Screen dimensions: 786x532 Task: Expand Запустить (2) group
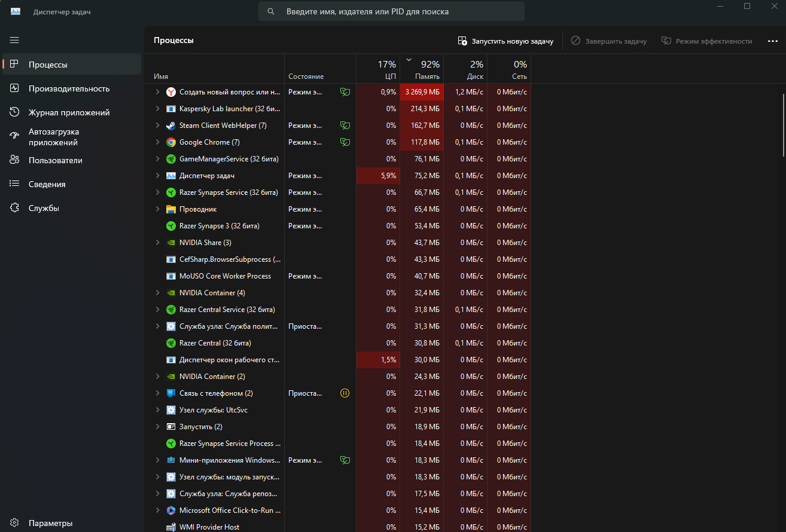(157, 427)
